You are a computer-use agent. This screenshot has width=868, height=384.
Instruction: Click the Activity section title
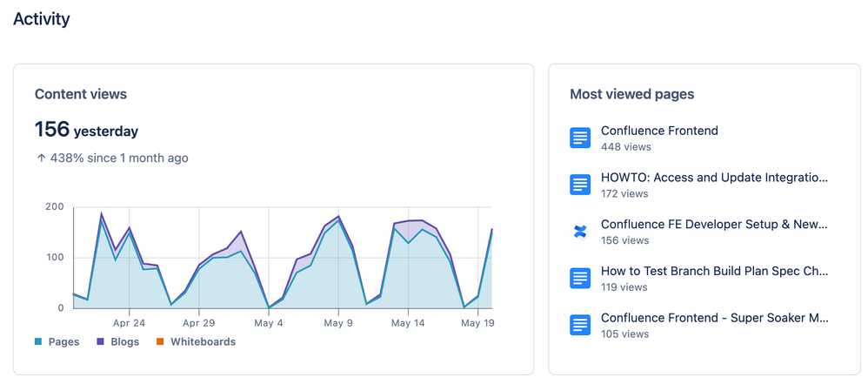[x=42, y=19]
